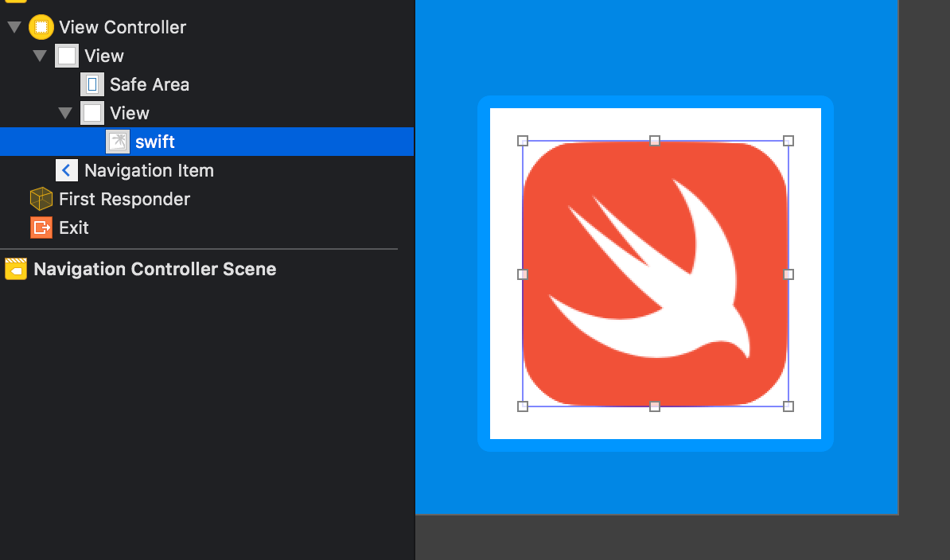Click the bottom-middle resize handle of the image

click(x=655, y=406)
